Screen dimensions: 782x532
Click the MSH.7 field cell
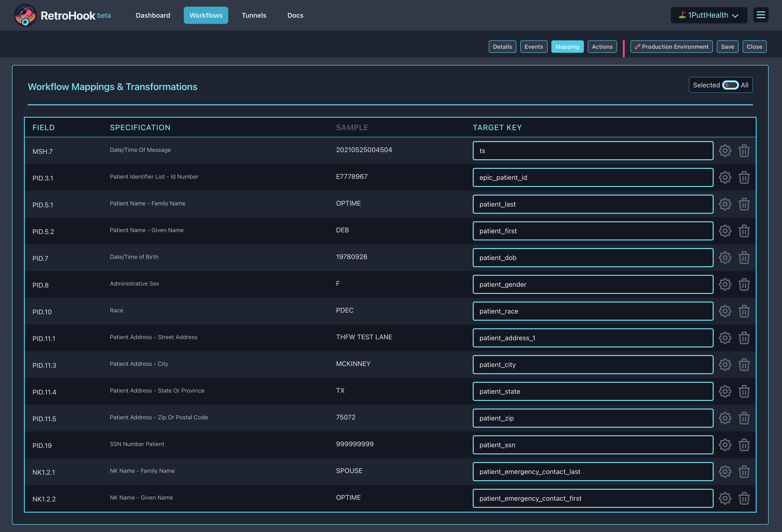tap(42, 151)
